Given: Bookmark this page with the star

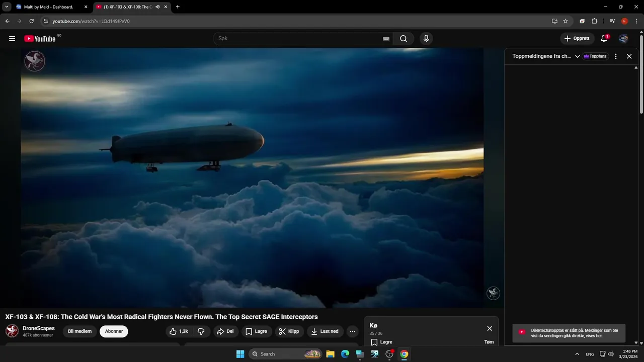Looking at the screenshot, I should [566, 21].
